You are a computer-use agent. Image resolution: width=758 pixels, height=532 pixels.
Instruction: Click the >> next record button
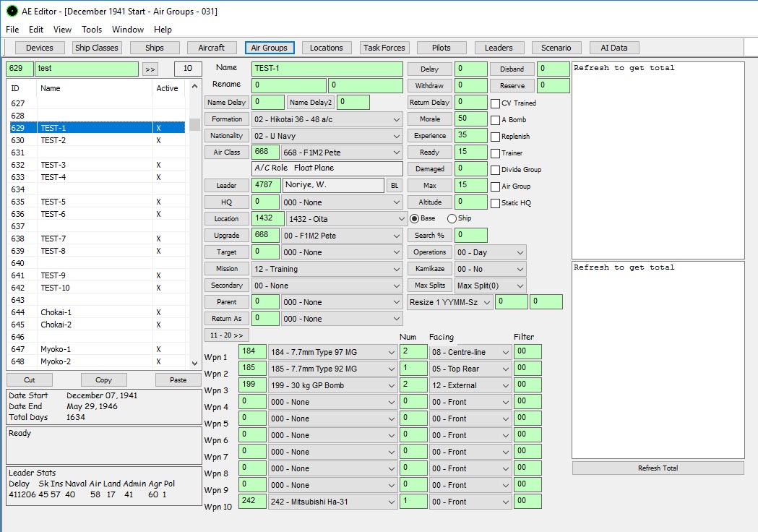click(x=150, y=69)
